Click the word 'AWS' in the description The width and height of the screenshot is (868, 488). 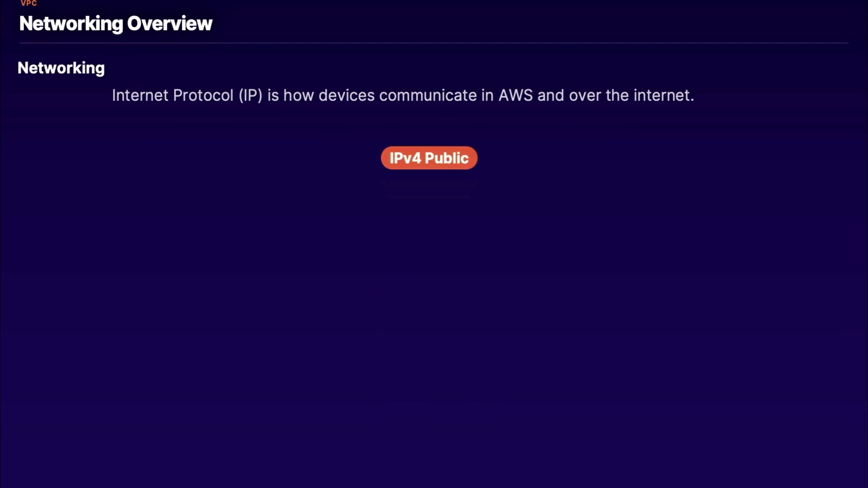pos(515,95)
